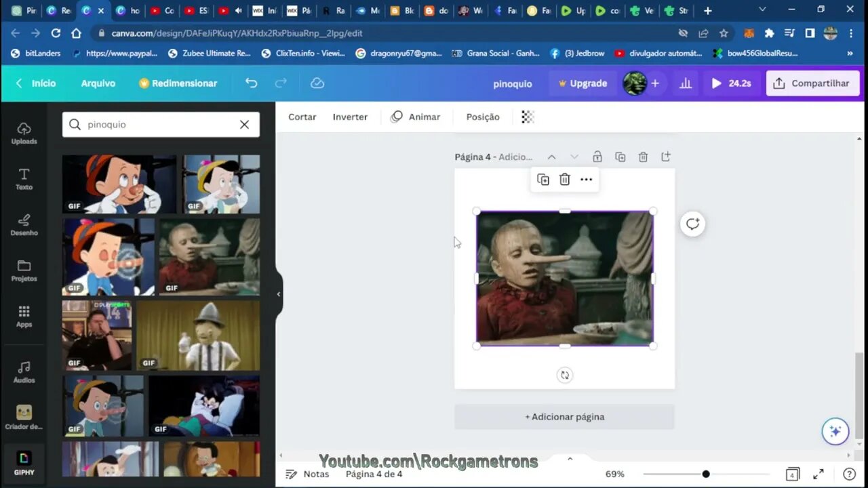Click the pinoquio design title
Viewport: 868px width, 488px height.
pos(513,83)
